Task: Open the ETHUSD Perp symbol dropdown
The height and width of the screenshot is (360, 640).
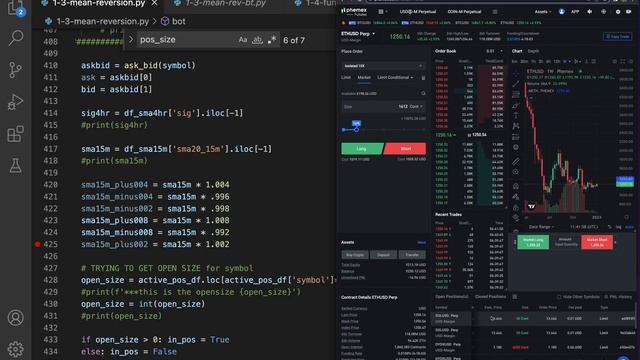Action: [x=358, y=34]
